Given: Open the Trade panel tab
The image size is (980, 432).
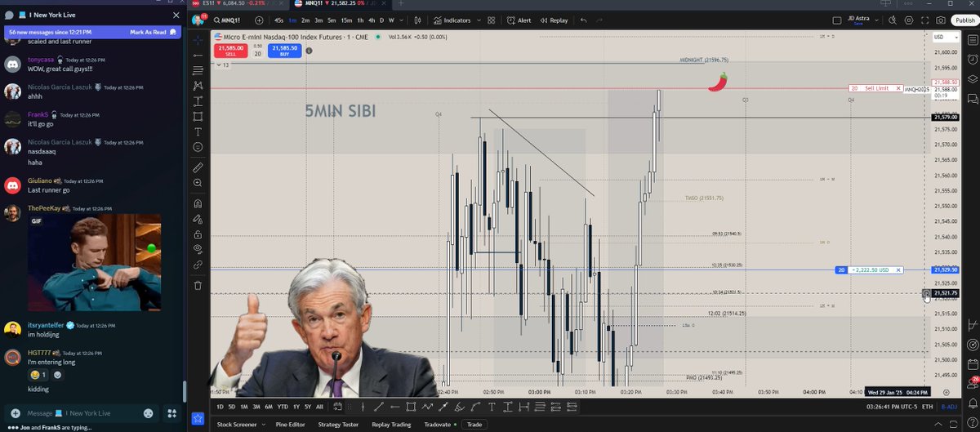Looking at the screenshot, I should (x=473, y=424).
